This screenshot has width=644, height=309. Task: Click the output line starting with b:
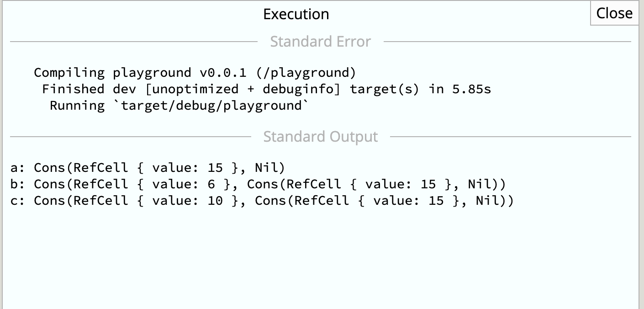pyautogui.click(x=258, y=184)
